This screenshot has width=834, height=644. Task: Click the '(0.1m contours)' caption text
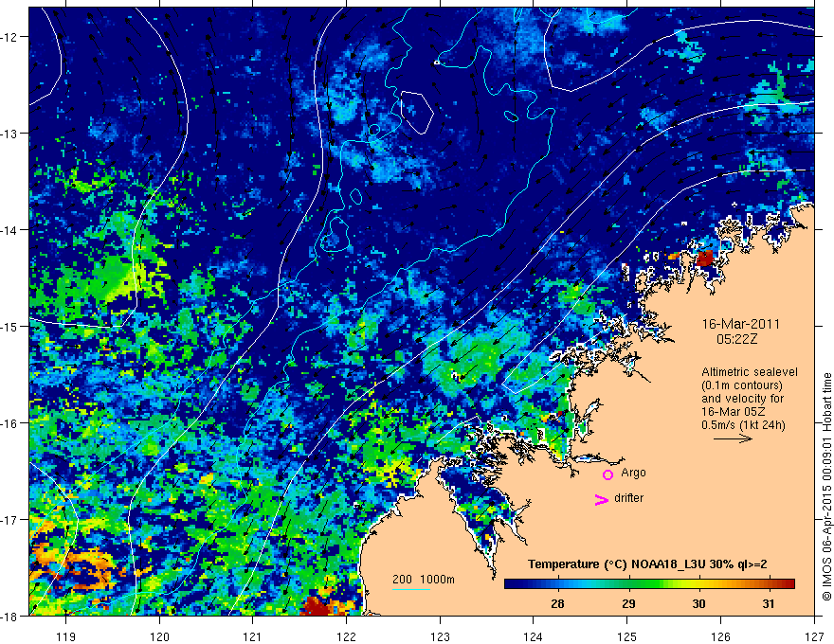(742, 385)
